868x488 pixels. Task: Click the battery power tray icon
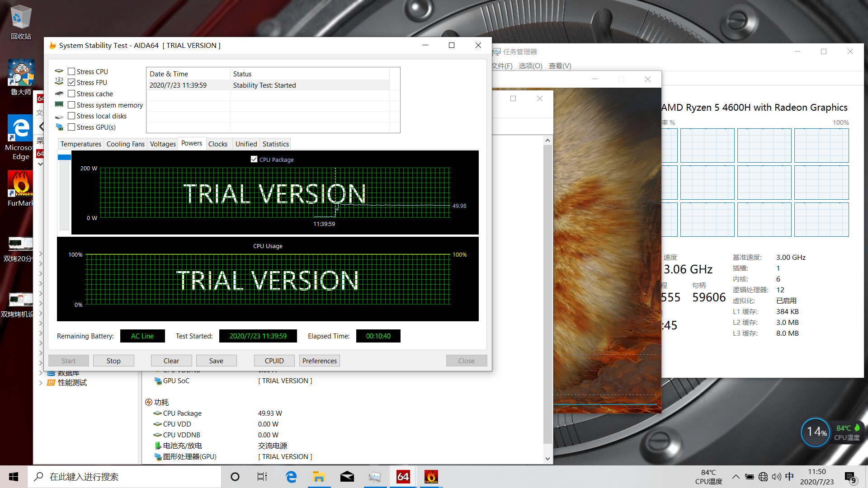click(749, 477)
